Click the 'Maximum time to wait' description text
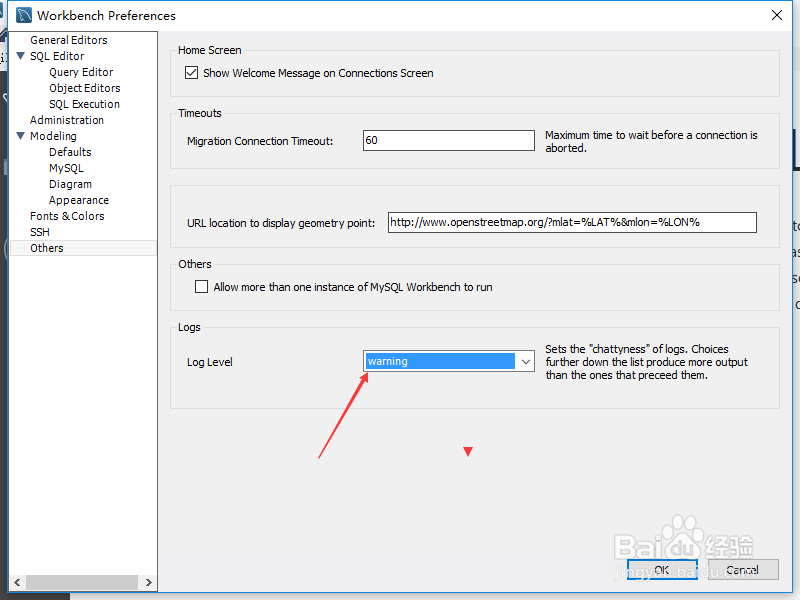800x600 pixels. pyautogui.click(x=651, y=141)
